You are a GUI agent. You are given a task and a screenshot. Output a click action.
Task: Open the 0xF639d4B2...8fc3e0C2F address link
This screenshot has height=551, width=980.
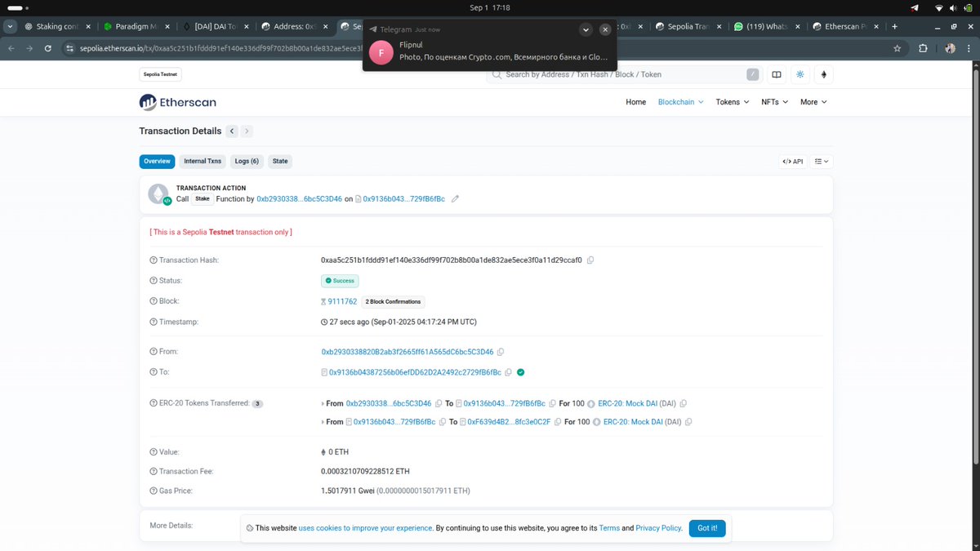(x=508, y=422)
